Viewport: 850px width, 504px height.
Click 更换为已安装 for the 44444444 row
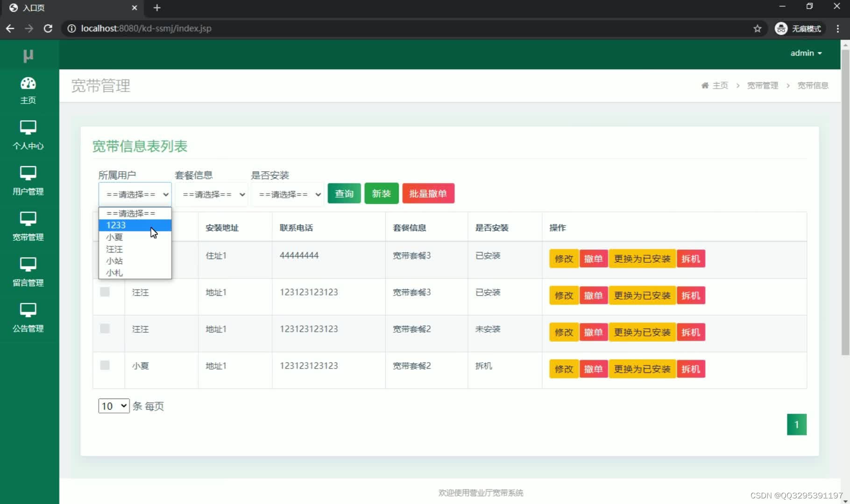[x=642, y=259]
